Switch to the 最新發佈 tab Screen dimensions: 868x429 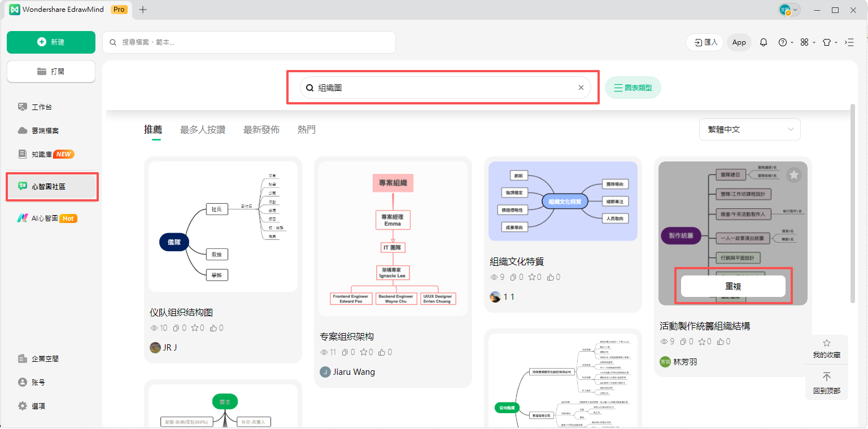coord(261,130)
